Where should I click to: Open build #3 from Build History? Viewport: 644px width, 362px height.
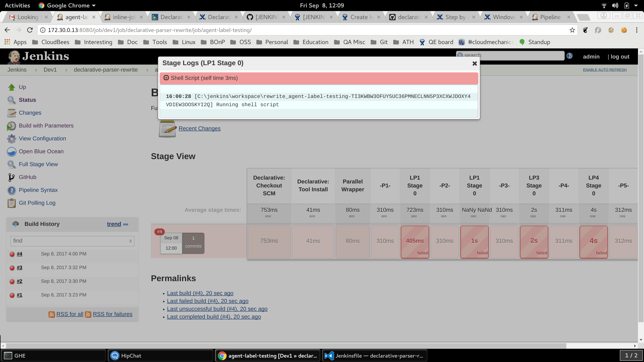tap(20, 267)
